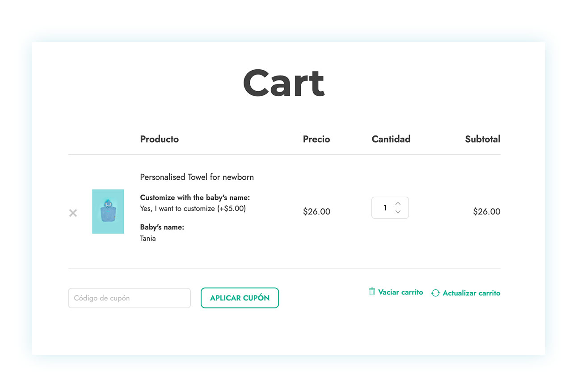The image size is (581, 392).
Task: Select the Precio column header
Action: [x=316, y=139]
